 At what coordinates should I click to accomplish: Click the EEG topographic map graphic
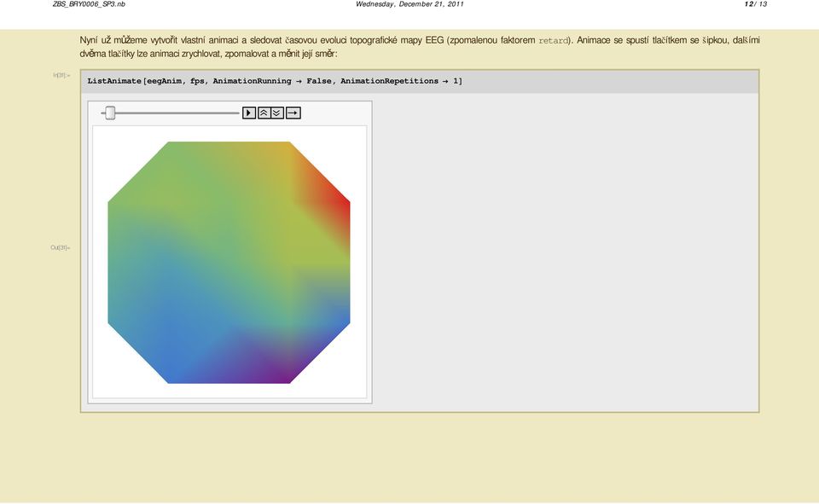pos(229,262)
